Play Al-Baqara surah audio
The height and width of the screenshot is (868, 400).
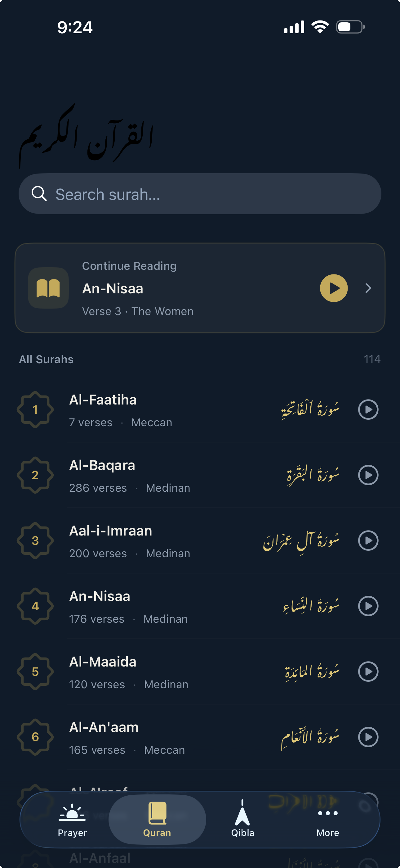(368, 475)
